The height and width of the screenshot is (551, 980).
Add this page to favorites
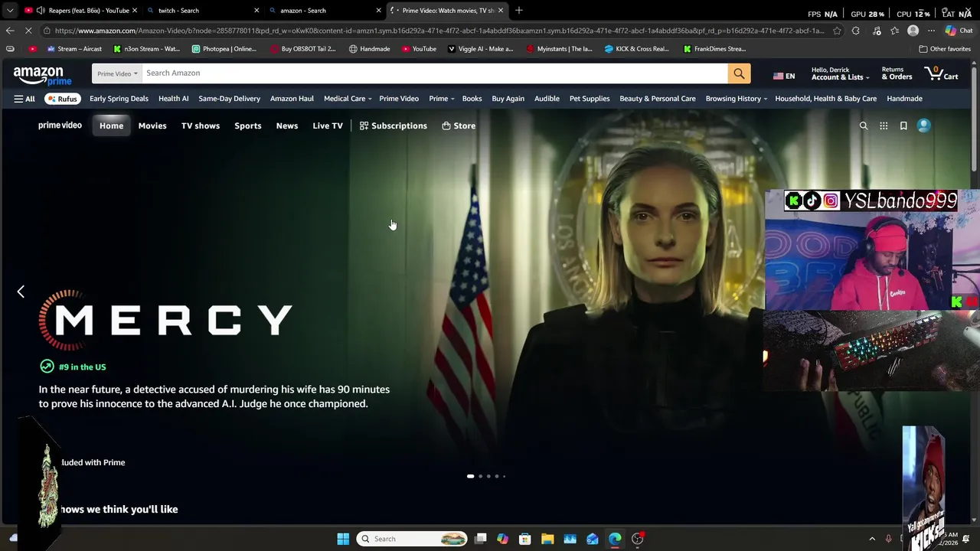coord(837,31)
